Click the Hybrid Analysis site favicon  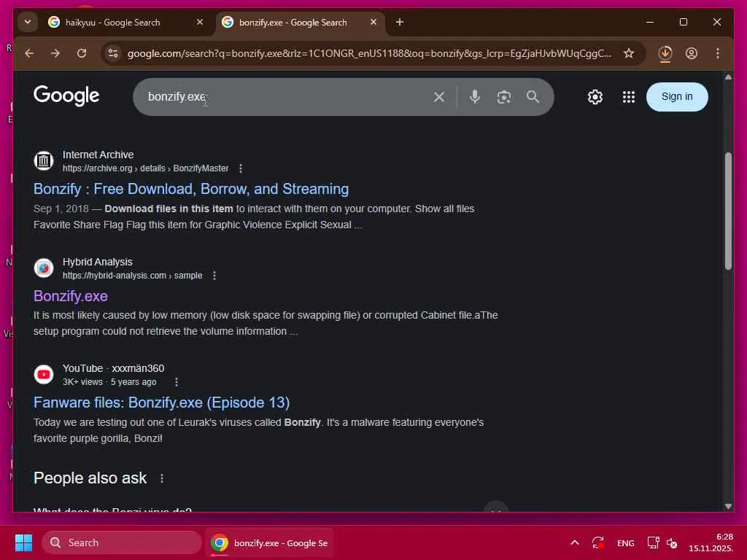[43, 268]
